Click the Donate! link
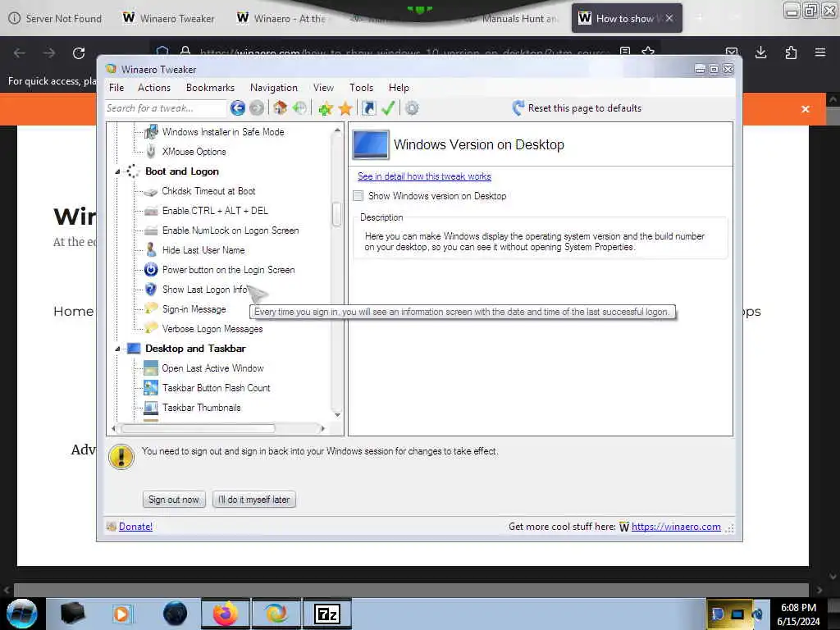The width and height of the screenshot is (840, 630). point(135,527)
